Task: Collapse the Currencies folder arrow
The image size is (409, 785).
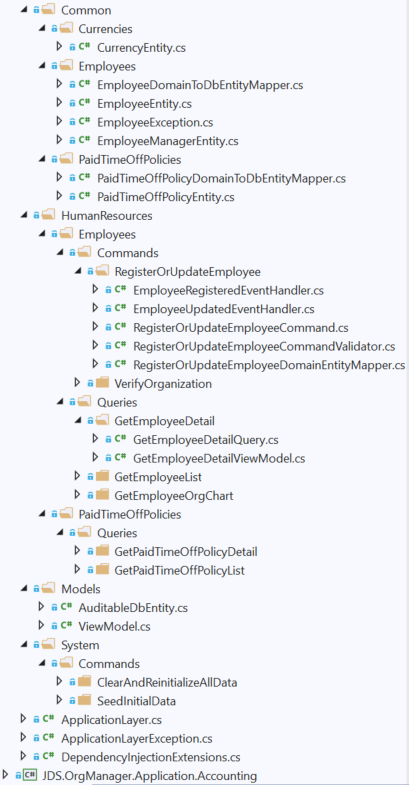Action: (42, 29)
